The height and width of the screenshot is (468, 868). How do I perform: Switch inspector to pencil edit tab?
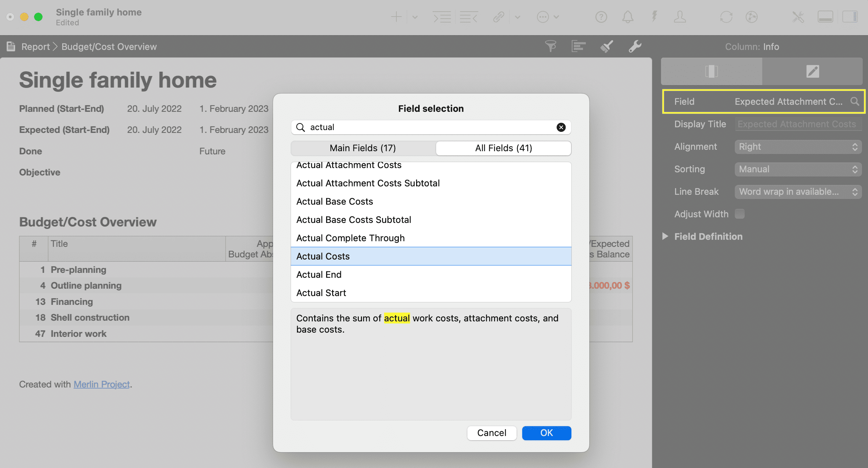coord(812,71)
